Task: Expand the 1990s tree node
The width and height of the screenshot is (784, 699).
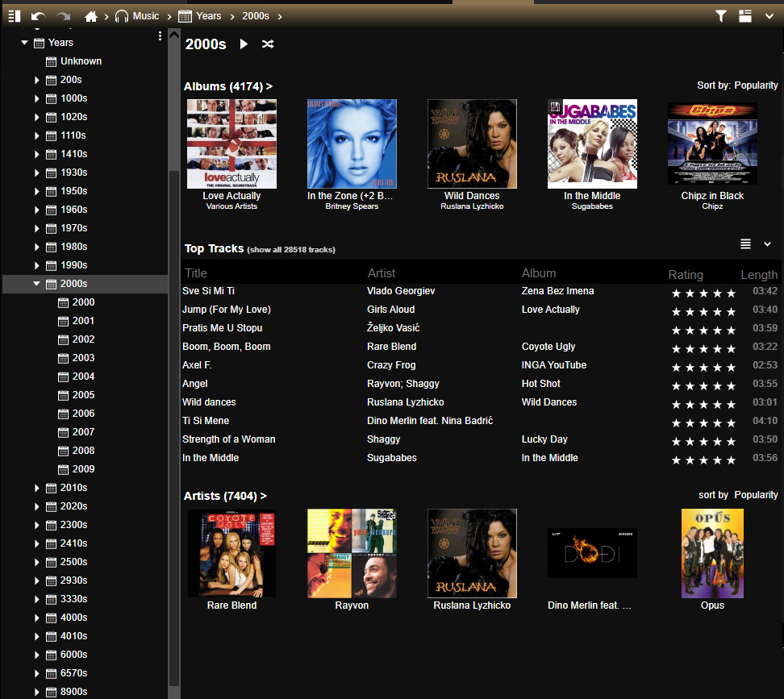Action: click(x=36, y=265)
